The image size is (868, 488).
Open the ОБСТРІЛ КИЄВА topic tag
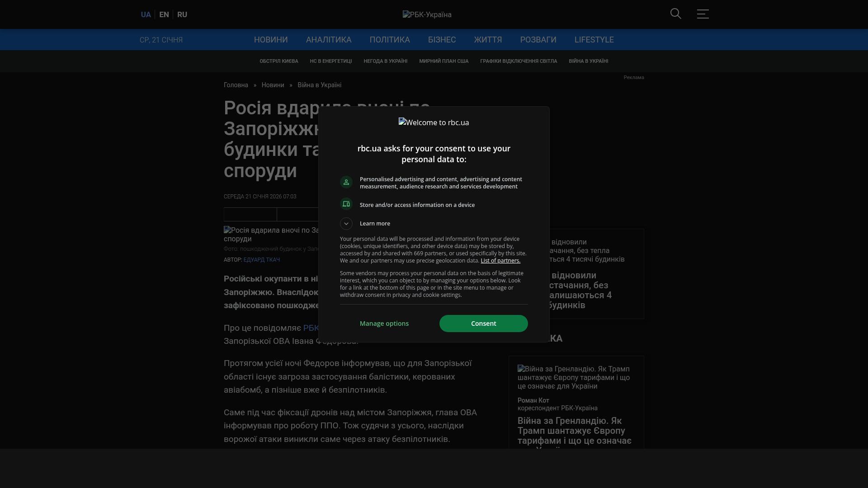[x=279, y=61]
